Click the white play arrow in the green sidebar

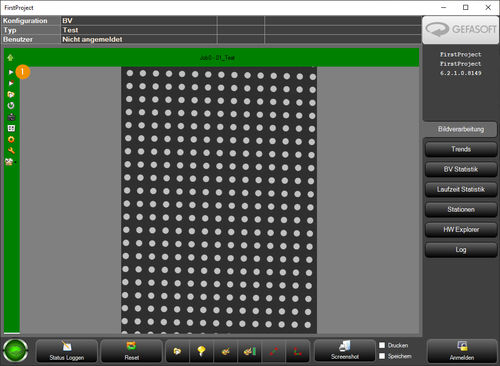click(x=11, y=72)
